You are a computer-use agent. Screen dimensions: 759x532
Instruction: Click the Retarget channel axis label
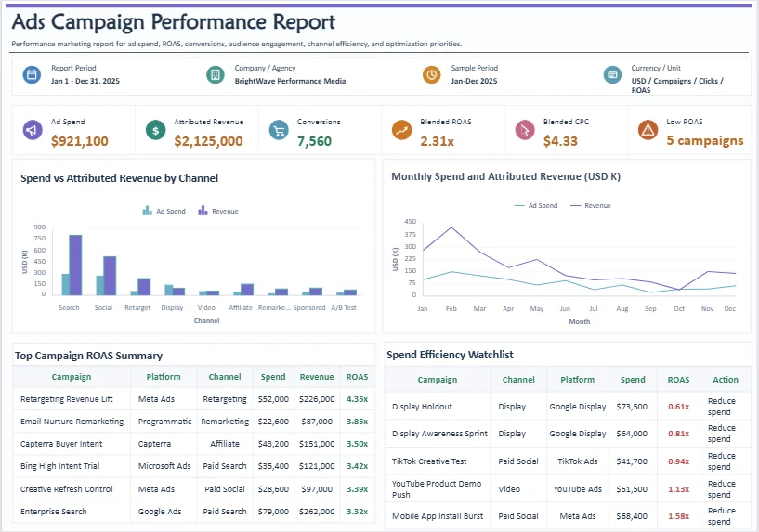point(137,307)
